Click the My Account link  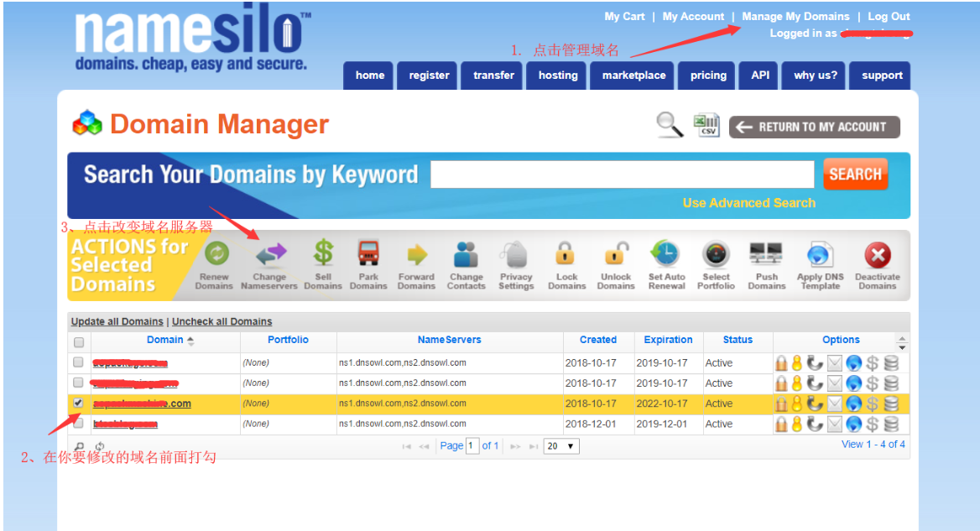(x=693, y=17)
